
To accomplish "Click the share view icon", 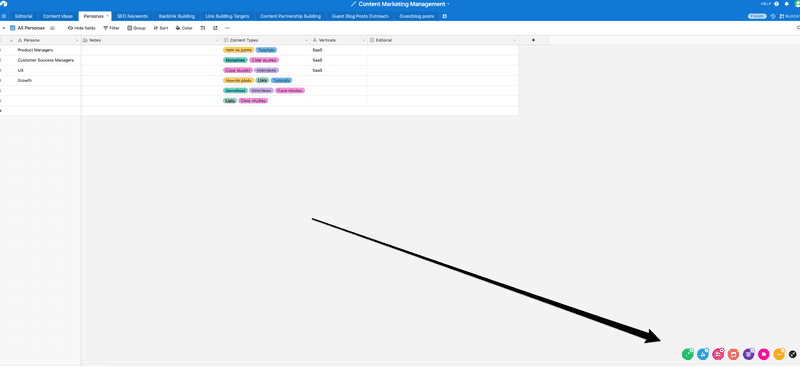I will [215, 28].
